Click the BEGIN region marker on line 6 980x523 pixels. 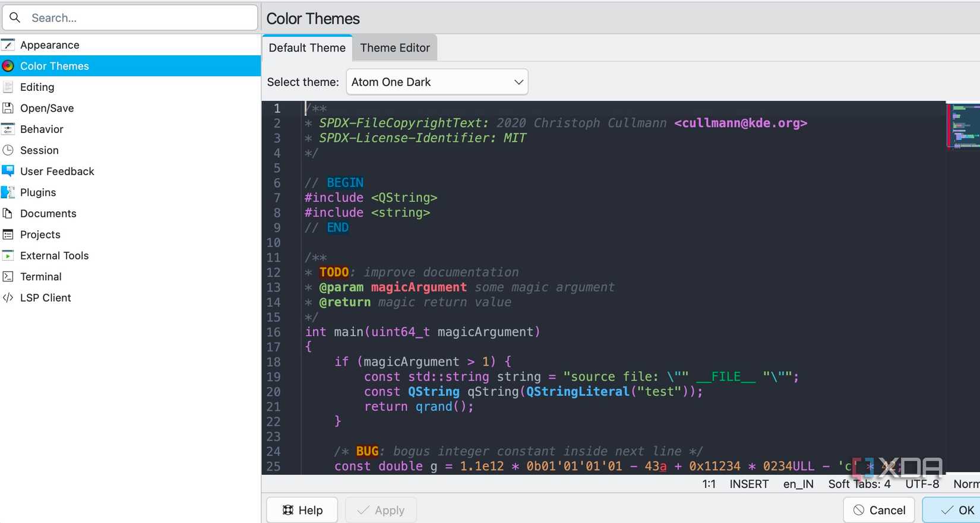345,183
